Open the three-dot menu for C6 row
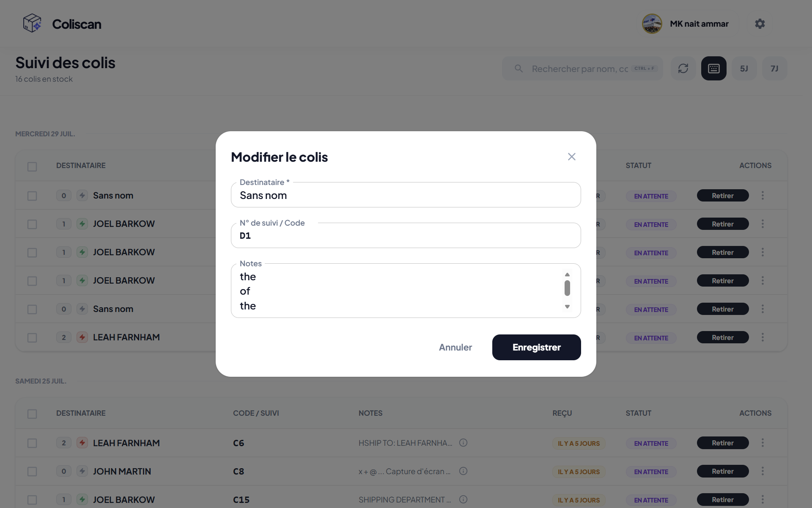This screenshot has width=812, height=508. [x=763, y=443]
